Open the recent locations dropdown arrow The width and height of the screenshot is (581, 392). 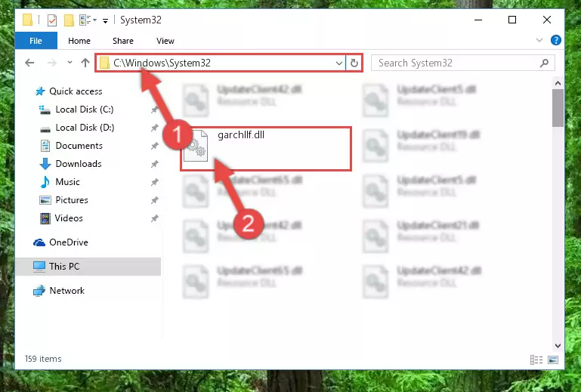(70, 62)
